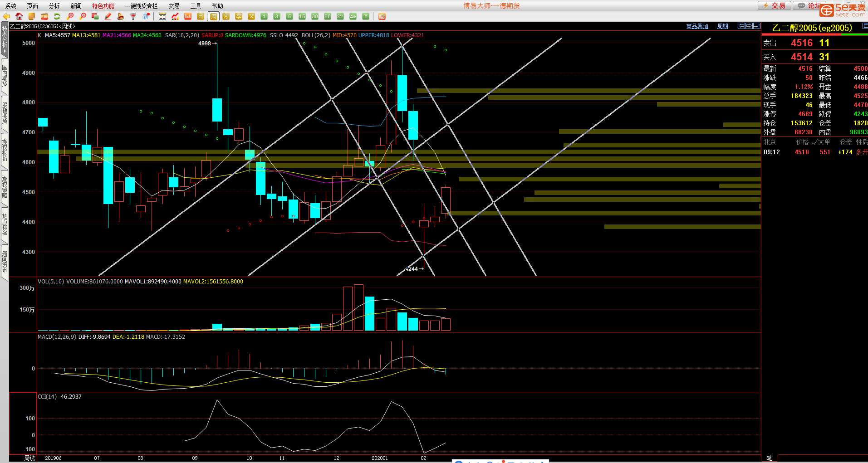Click the 周线 label at bottom left

[29, 458]
